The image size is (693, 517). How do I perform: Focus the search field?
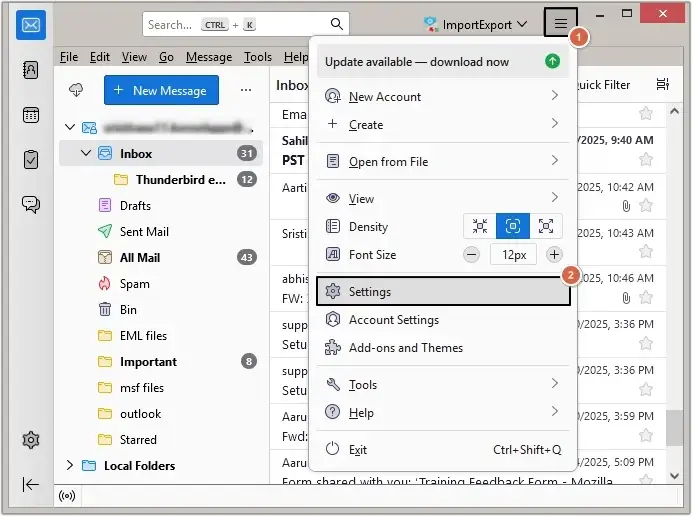coord(246,24)
